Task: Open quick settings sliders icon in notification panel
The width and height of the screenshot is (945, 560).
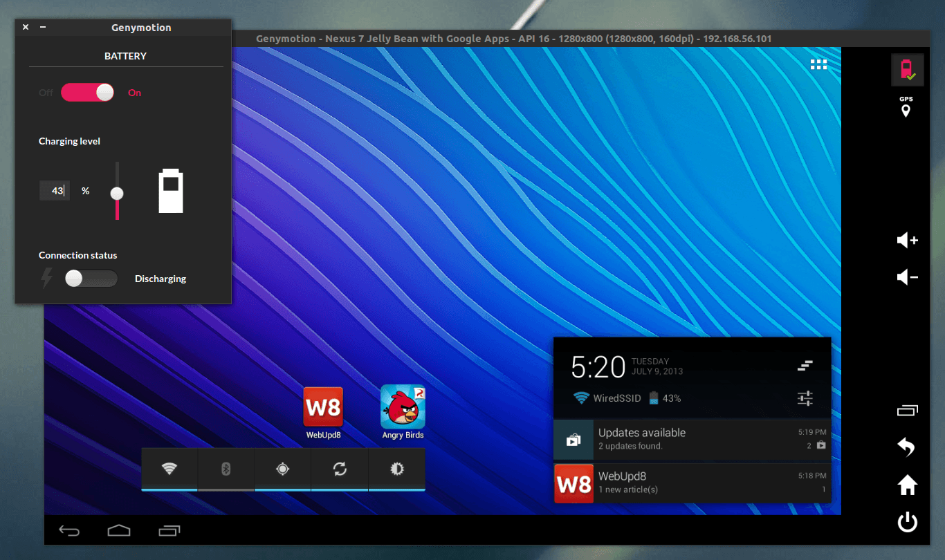Action: [805, 398]
